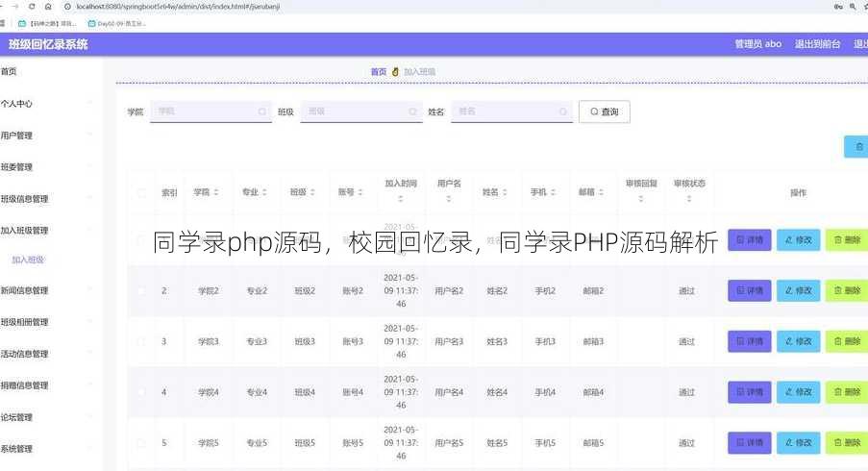Toggle the select-all header checkbox
The image size is (868, 471).
(x=141, y=192)
